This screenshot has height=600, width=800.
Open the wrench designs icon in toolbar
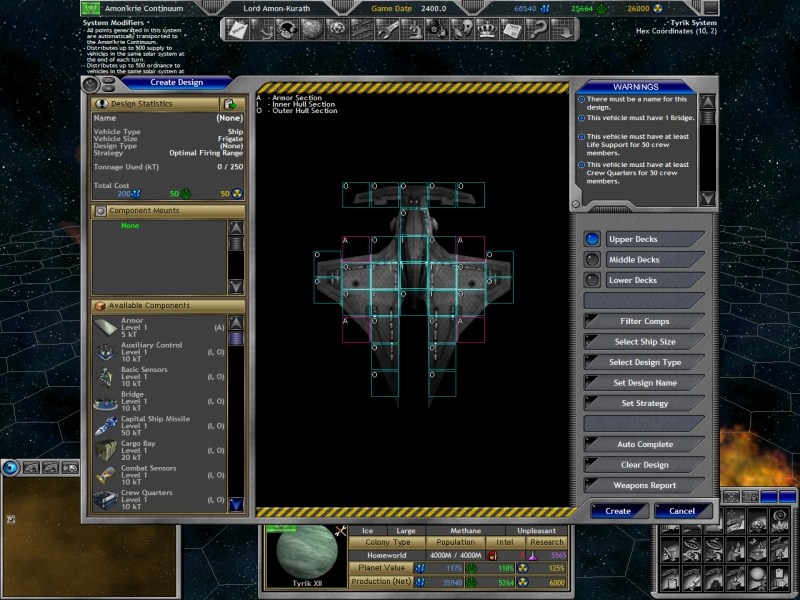(x=386, y=30)
